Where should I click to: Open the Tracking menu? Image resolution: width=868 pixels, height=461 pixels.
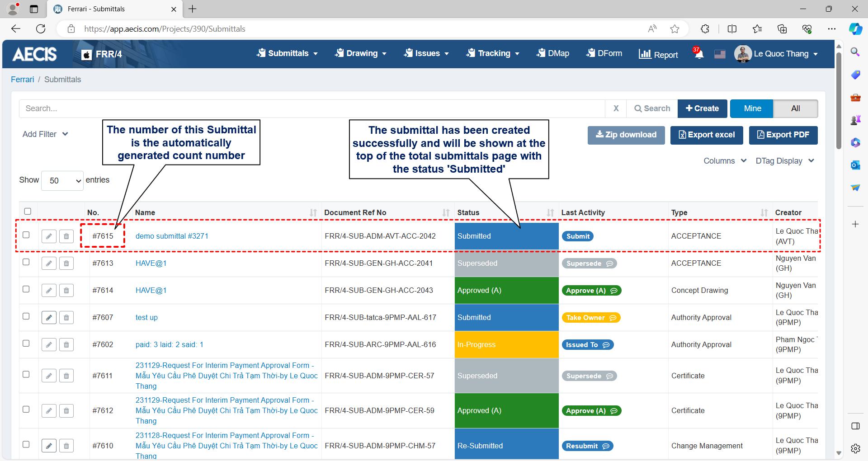(492, 53)
